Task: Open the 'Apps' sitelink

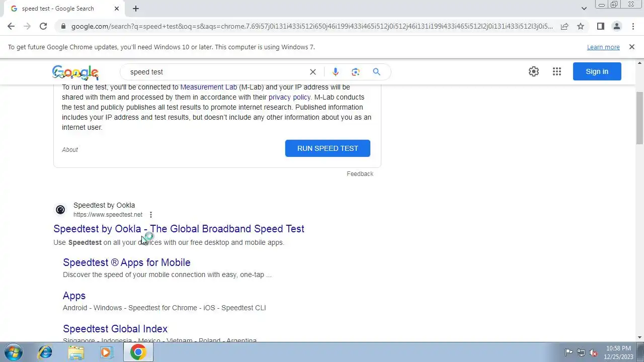Action: coord(74,296)
